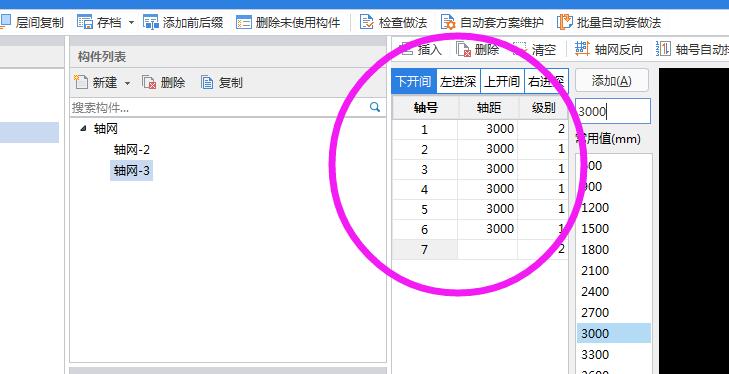This screenshot has height=374, width=729.
Task: Click the 删除 icon in 构件列表
Action: pos(149,82)
